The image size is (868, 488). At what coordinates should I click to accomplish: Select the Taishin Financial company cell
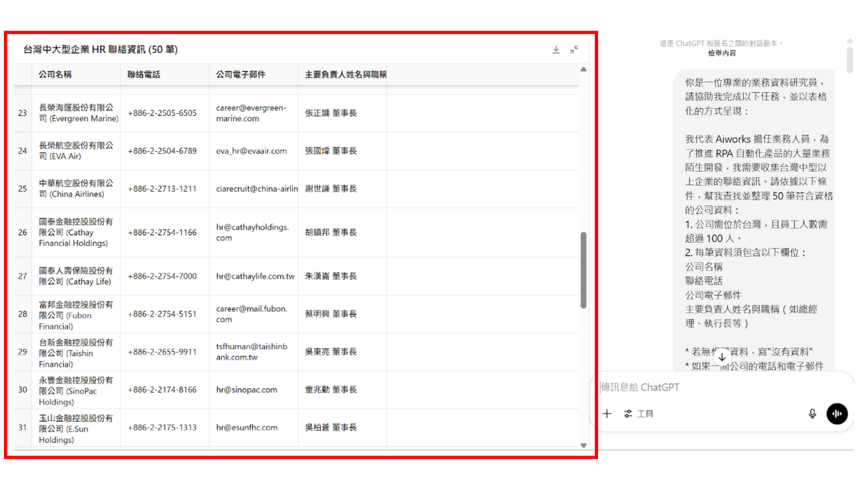[x=76, y=352]
